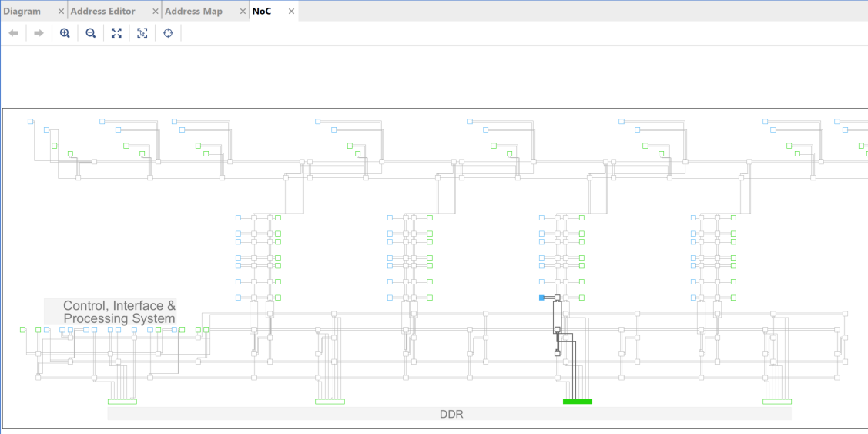
Task: Click the filled blue NoC master node
Action: (541, 298)
